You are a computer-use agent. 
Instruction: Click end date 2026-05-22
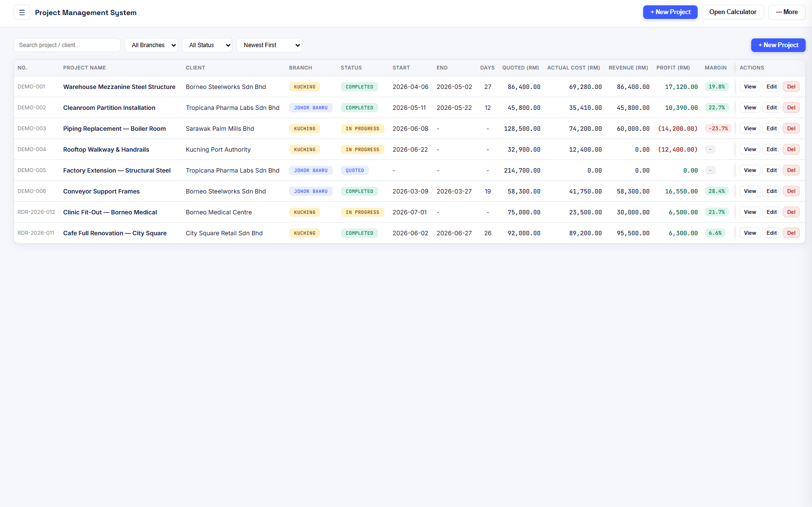click(x=454, y=108)
